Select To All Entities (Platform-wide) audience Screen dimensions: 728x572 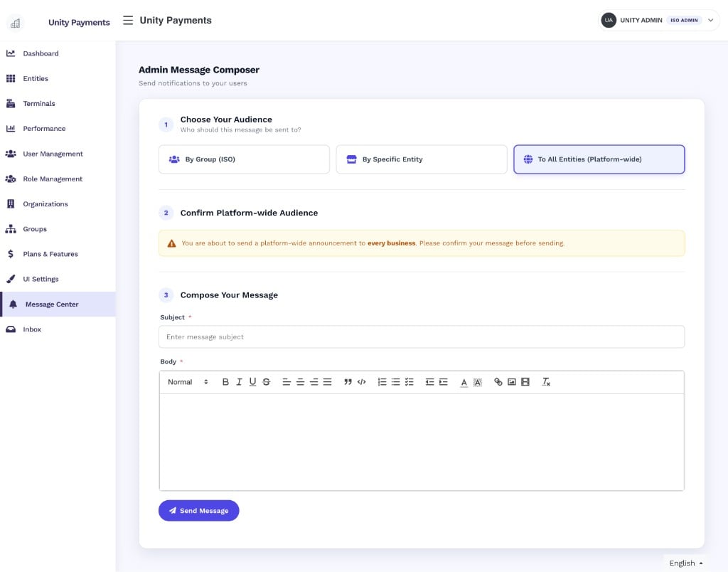pyautogui.click(x=599, y=159)
